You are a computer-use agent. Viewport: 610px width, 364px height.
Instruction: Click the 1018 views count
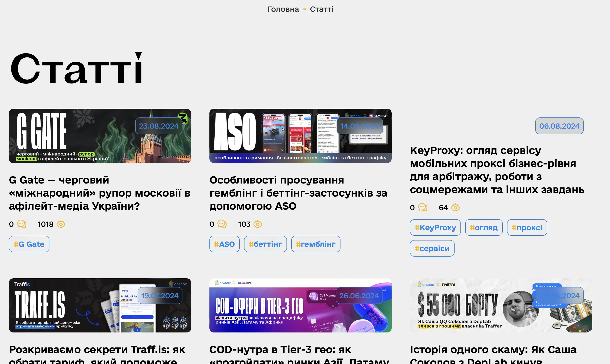point(45,224)
